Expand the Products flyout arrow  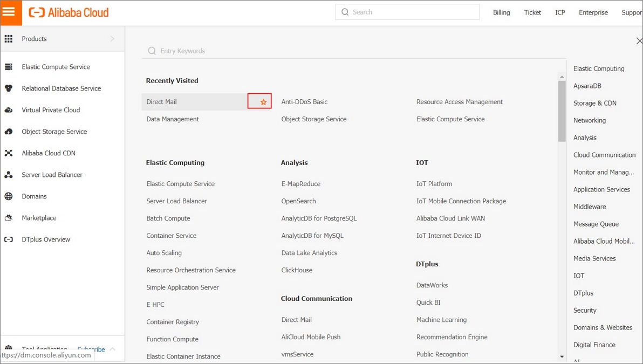[x=112, y=38]
